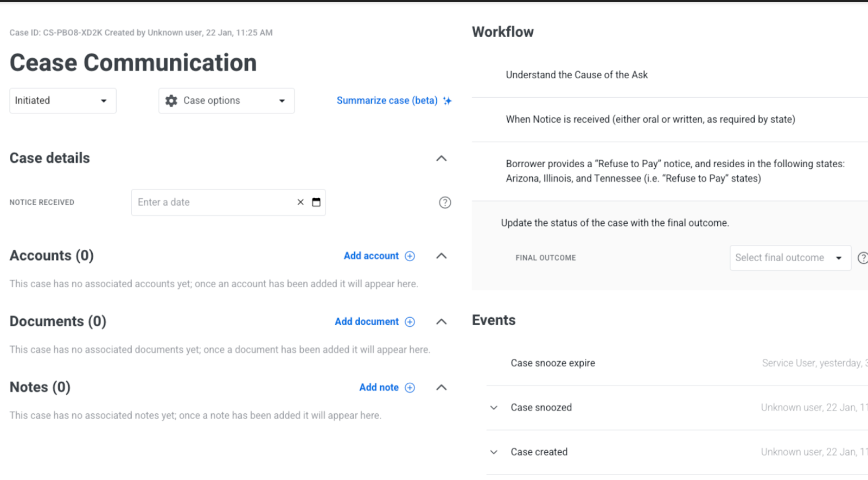Click the sparkle icon next to Summarize case
Image resolution: width=868 pixels, height=480 pixels.
(448, 100)
